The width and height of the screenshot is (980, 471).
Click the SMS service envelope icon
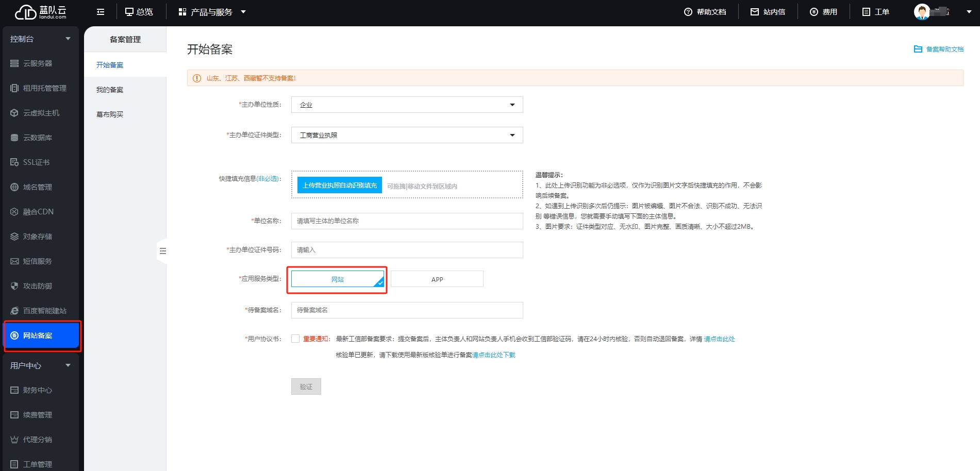coord(14,261)
